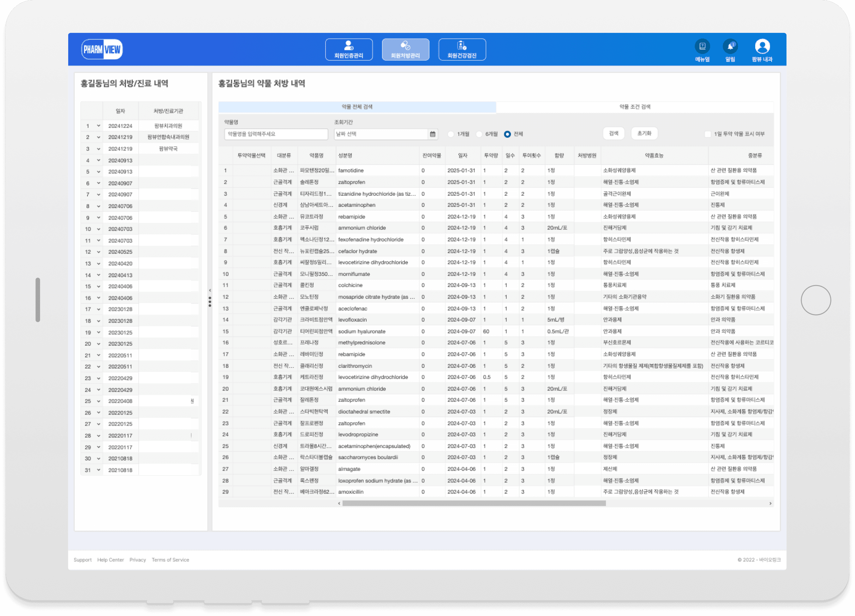
Task: Click the table horizontal scrollbar thumb
Action: (x=474, y=503)
